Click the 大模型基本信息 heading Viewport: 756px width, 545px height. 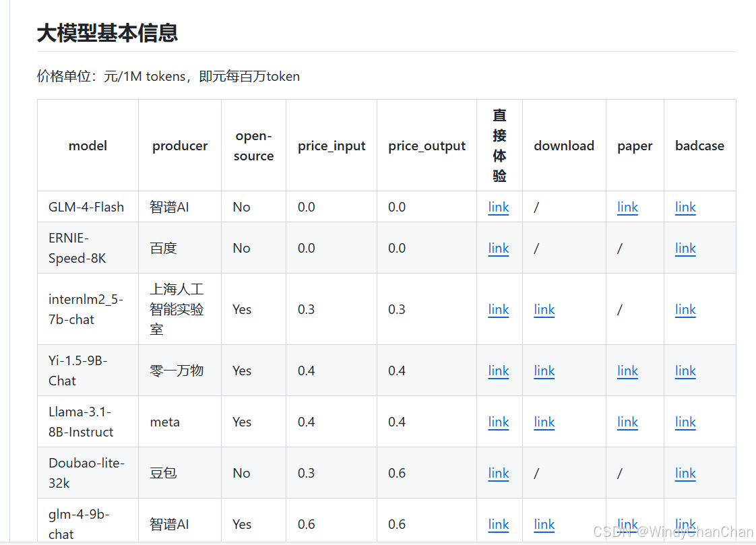tap(108, 33)
